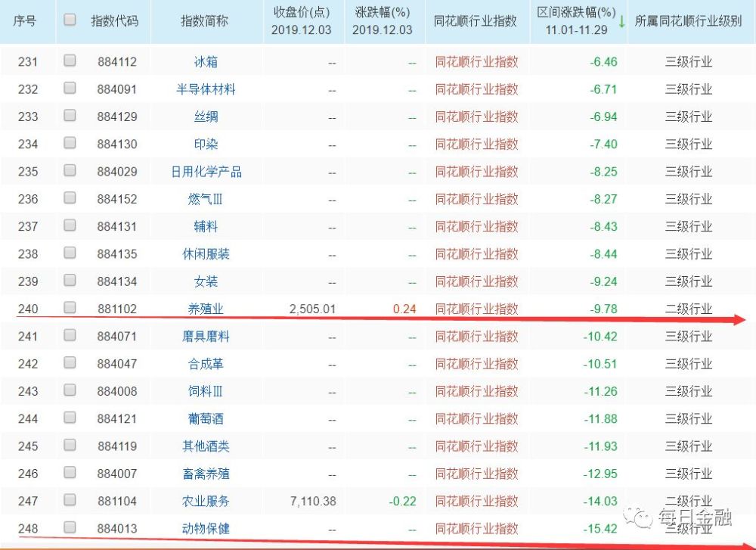Viewport: 756px width, 550px height.
Task: Click the 同花顺行业指数 column header
Action: tap(476, 20)
